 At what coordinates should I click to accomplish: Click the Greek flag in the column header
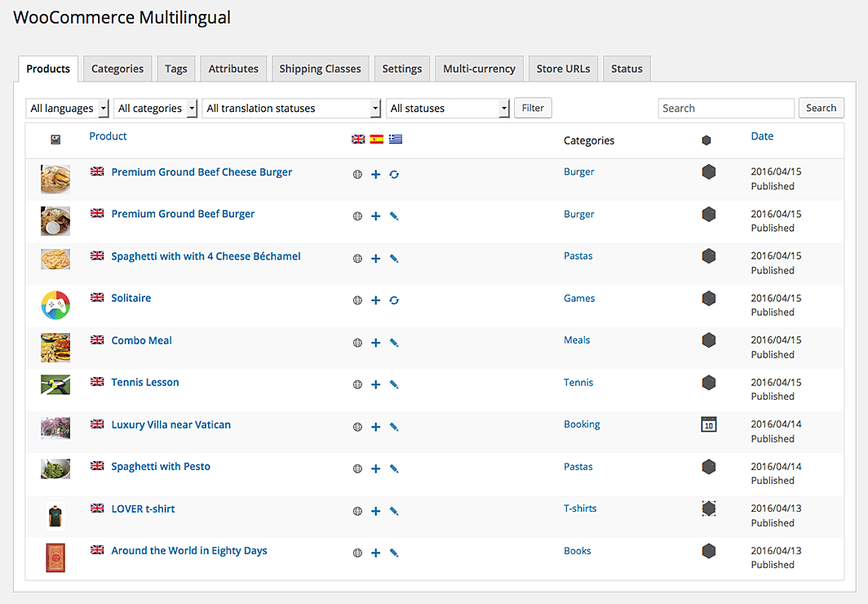click(x=395, y=139)
